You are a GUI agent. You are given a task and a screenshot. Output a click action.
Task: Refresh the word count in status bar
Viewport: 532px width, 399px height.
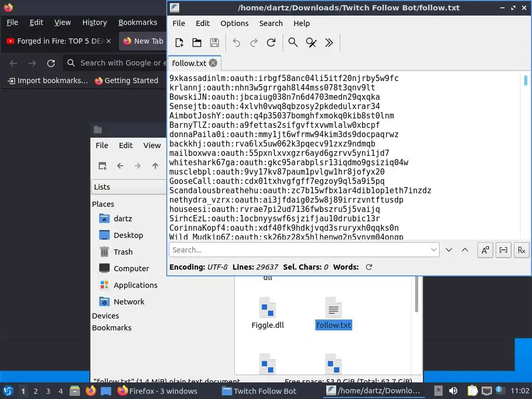(x=369, y=267)
